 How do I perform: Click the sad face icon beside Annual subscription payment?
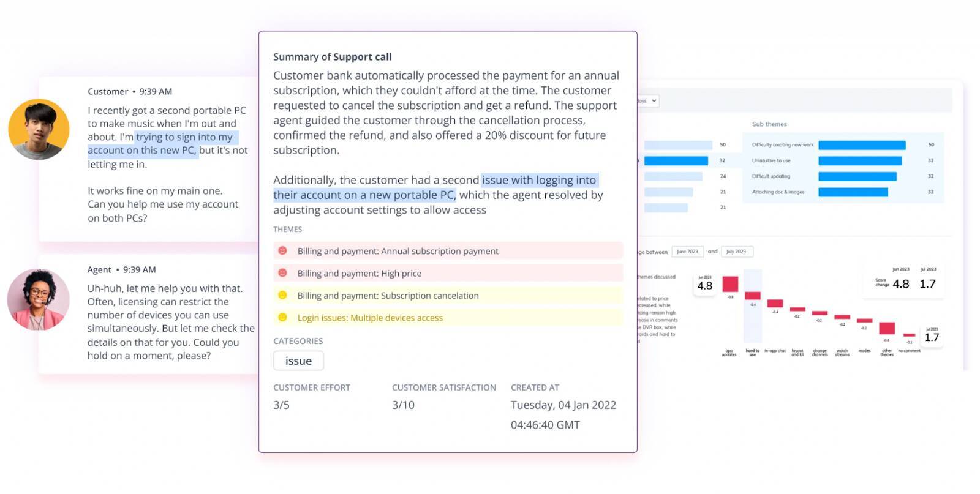tap(282, 251)
